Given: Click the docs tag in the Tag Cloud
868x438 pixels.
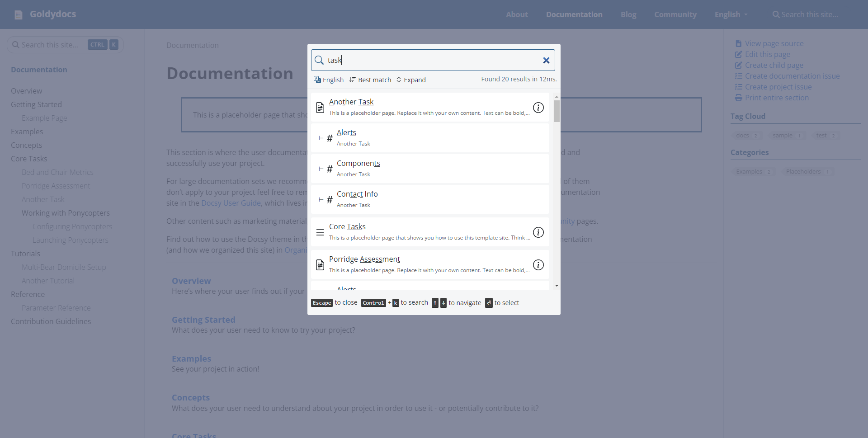Looking at the screenshot, I should tap(743, 135).
